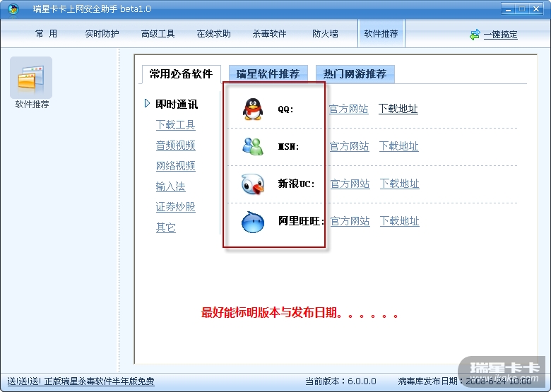Open MSN 官方网站 link
The height and width of the screenshot is (392, 551).
[x=349, y=146]
